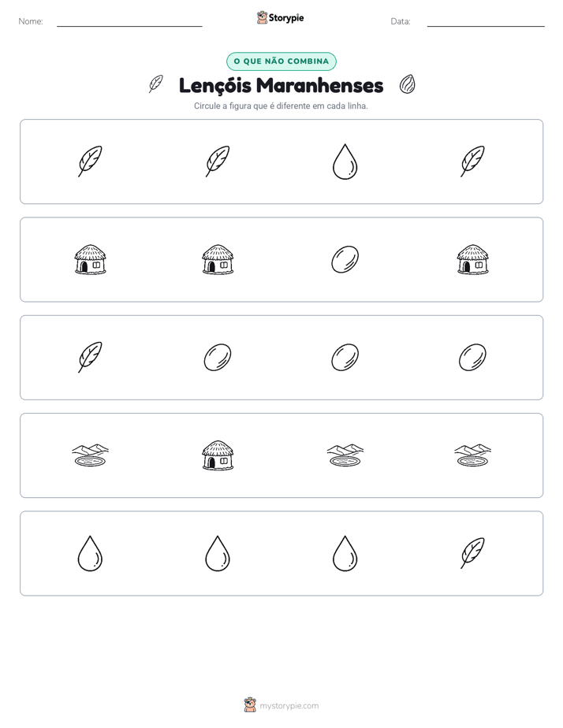Select the pebble in the hut row
This screenshot has width=563, height=728.
click(x=345, y=259)
